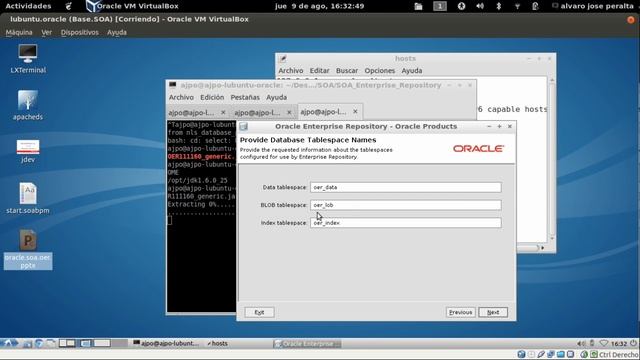Click hosts editor vertical scrollbar

pos(552,158)
